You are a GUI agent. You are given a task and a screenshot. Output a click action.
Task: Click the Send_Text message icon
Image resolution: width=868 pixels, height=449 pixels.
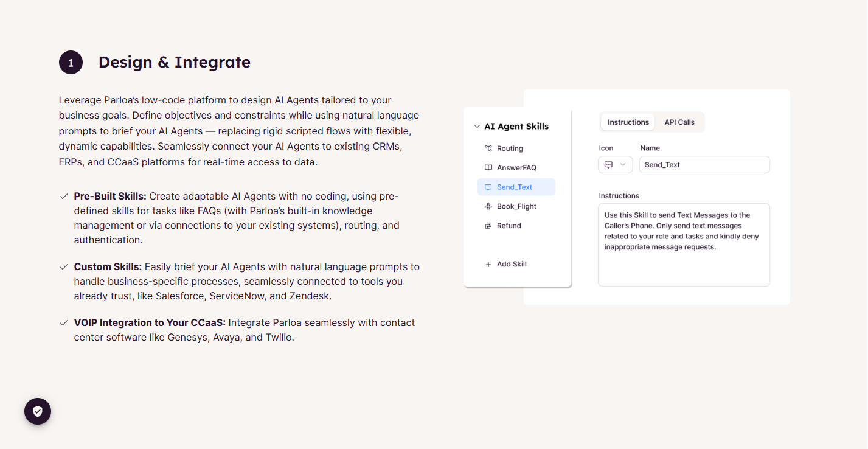[x=488, y=187]
